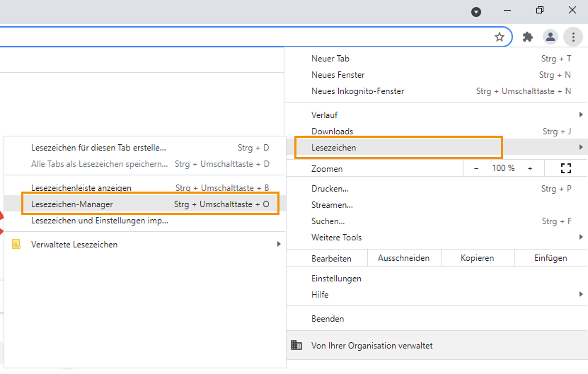Viewport: 588px width, 374px height.
Task: Click the three-dot Chrome menu button
Action: tap(573, 37)
